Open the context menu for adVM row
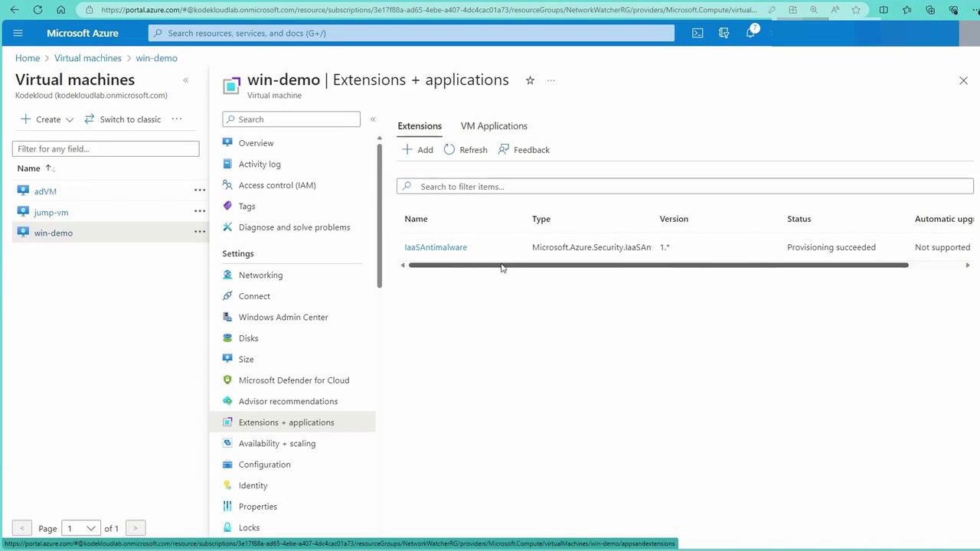This screenshot has height=551, width=980. tap(200, 190)
